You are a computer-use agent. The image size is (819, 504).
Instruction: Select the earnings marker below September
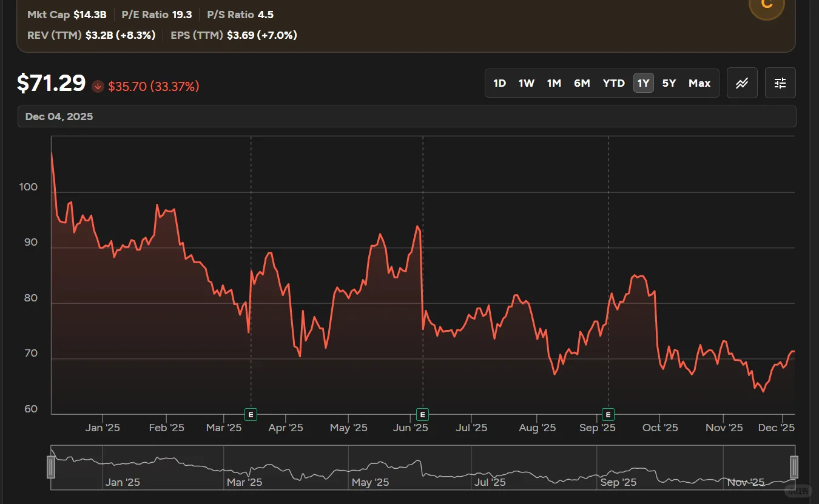(x=607, y=414)
